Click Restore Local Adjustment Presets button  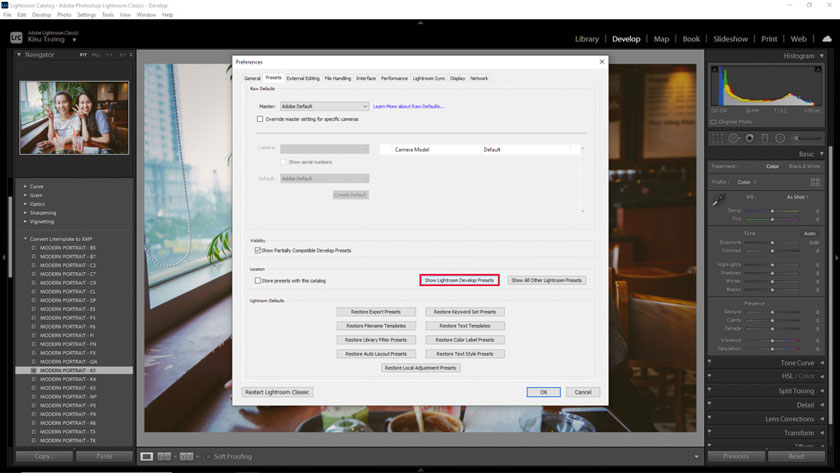420,368
